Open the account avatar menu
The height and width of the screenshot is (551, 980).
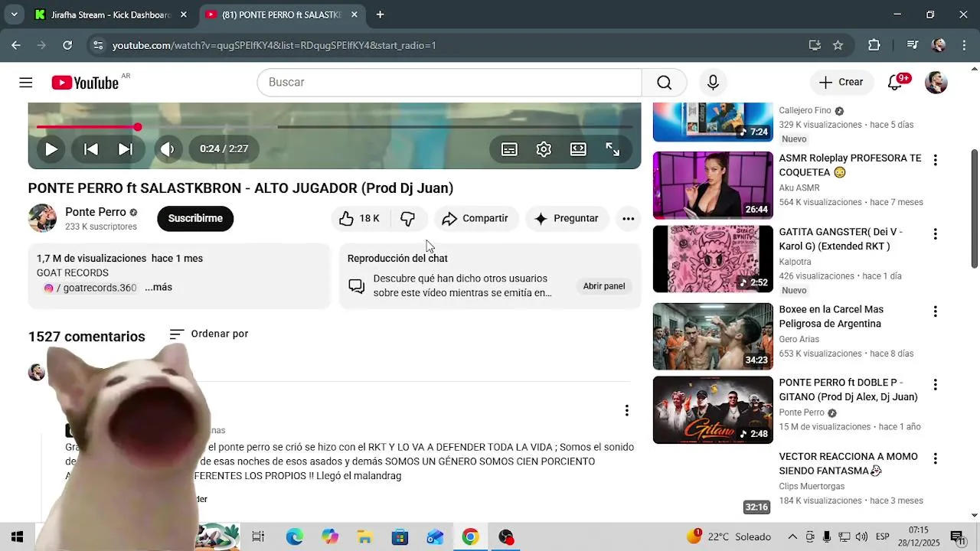click(x=936, y=83)
